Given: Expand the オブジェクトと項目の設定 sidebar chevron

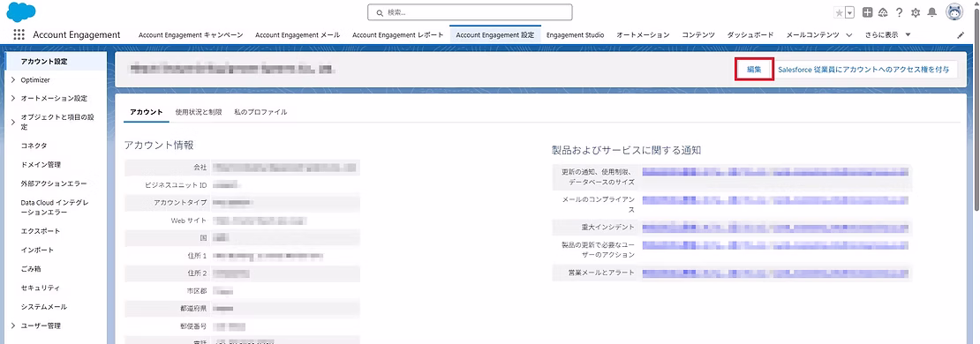Looking at the screenshot, I should coord(12,122).
